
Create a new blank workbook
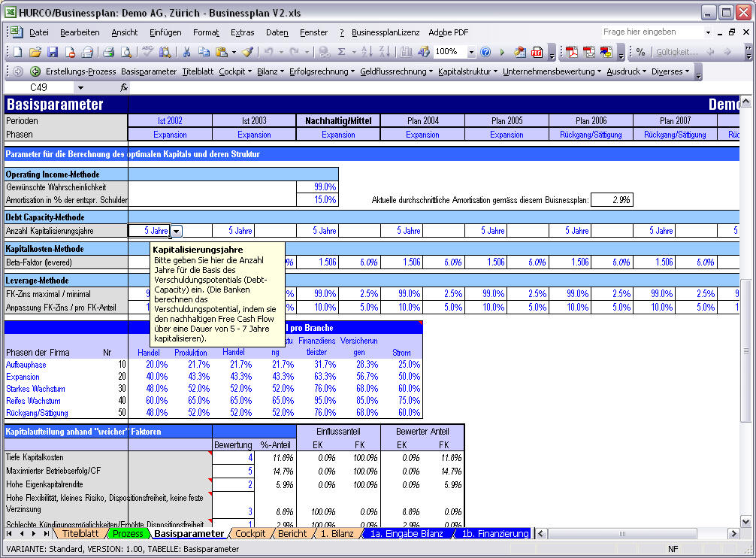point(18,52)
